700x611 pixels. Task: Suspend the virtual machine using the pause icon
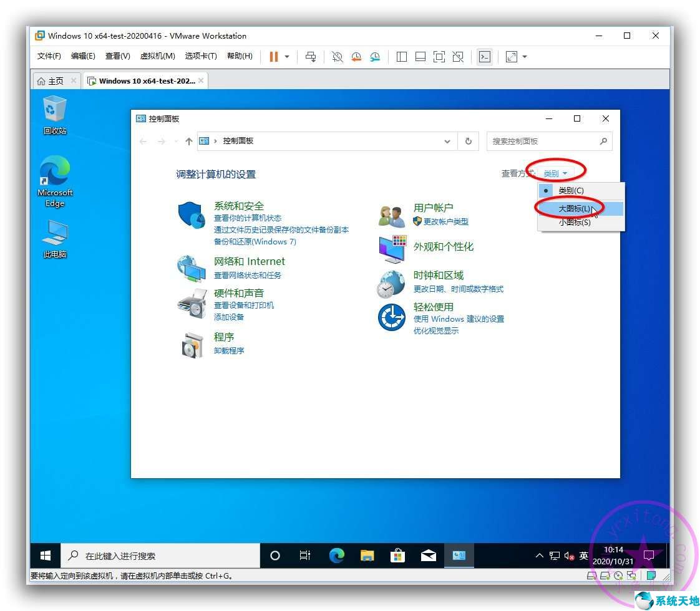point(273,57)
